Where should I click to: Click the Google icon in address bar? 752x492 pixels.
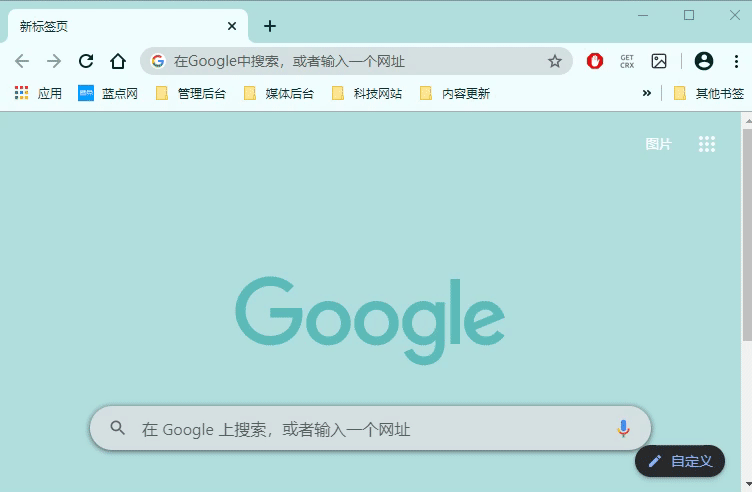[158, 61]
